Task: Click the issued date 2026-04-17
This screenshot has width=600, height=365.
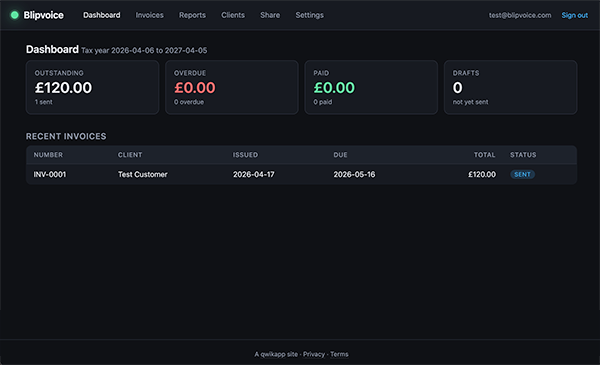Action: [254, 174]
